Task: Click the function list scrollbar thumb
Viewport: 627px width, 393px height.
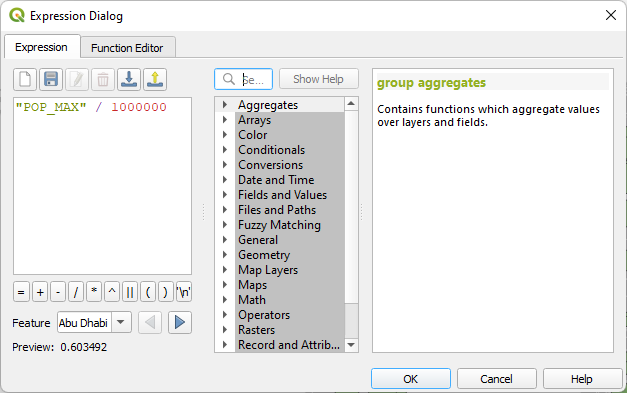Action: (x=351, y=207)
